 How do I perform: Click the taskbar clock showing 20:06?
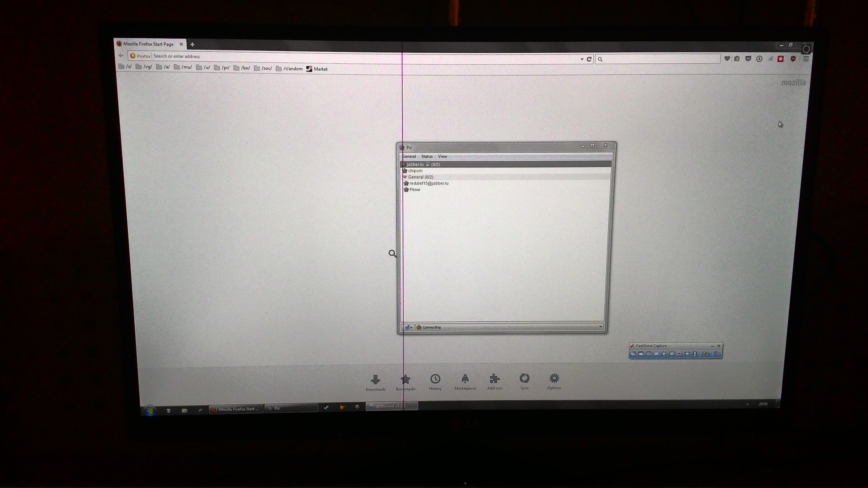click(x=763, y=404)
